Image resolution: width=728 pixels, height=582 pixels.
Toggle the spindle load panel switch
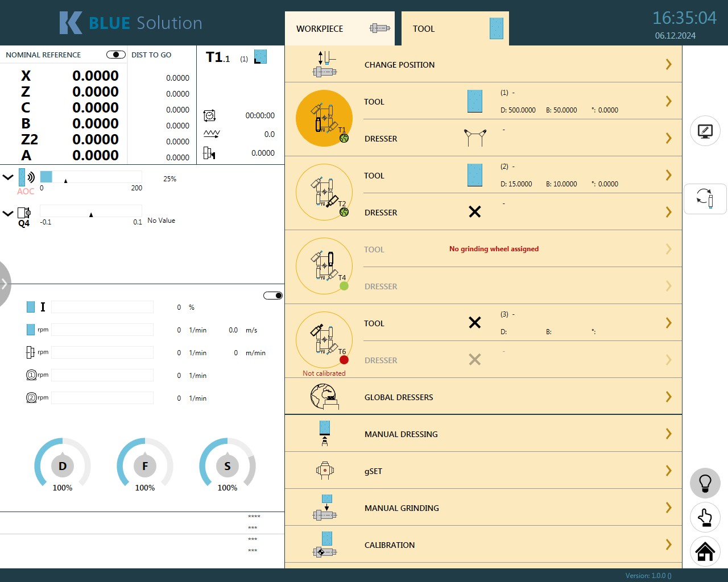coord(273,296)
